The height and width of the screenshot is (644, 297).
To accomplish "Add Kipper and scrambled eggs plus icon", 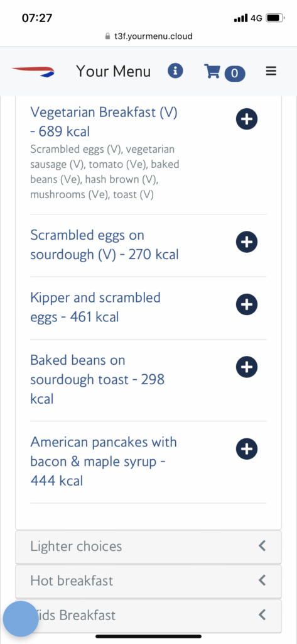I will [x=247, y=304].
